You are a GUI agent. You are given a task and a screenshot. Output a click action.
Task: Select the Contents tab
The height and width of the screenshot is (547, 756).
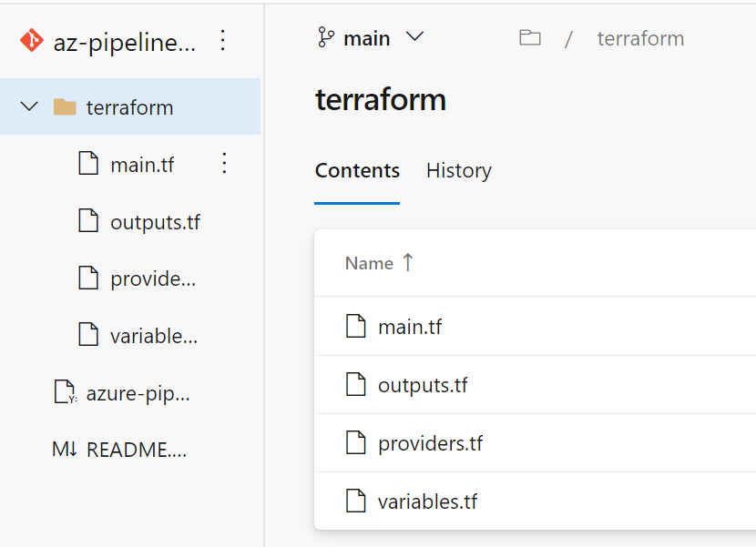pyautogui.click(x=357, y=171)
